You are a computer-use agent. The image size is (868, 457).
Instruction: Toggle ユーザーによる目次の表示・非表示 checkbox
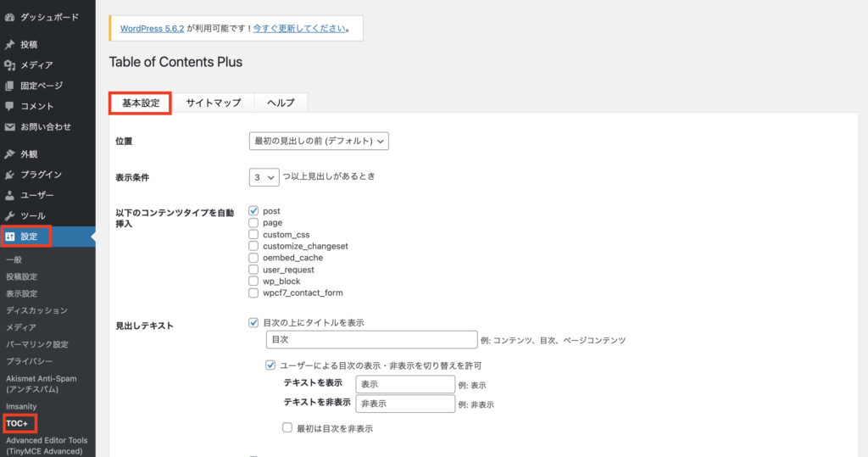pyautogui.click(x=270, y=365)
